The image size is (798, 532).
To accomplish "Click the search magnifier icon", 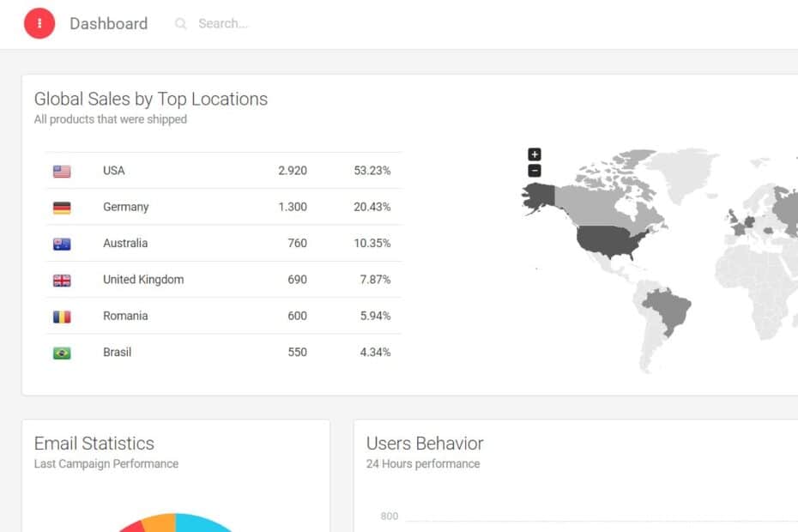I will pyautogui.click(x=181, y=23).
